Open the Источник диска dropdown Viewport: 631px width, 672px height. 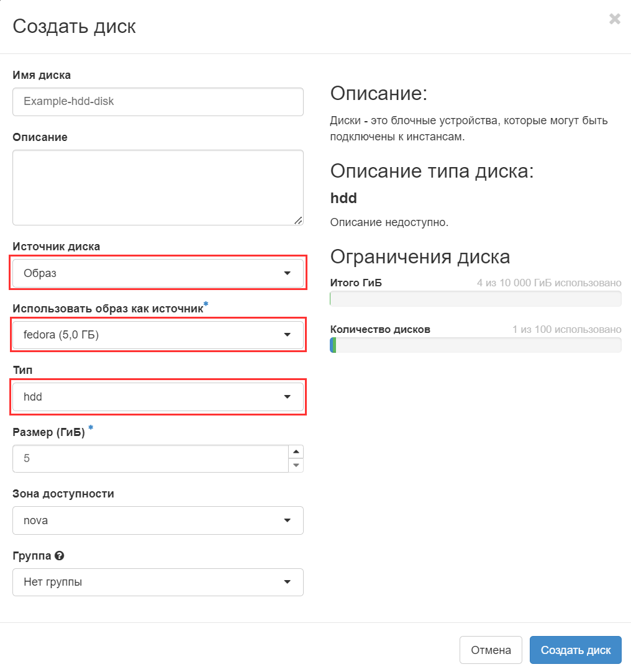[x=158, y=273]
